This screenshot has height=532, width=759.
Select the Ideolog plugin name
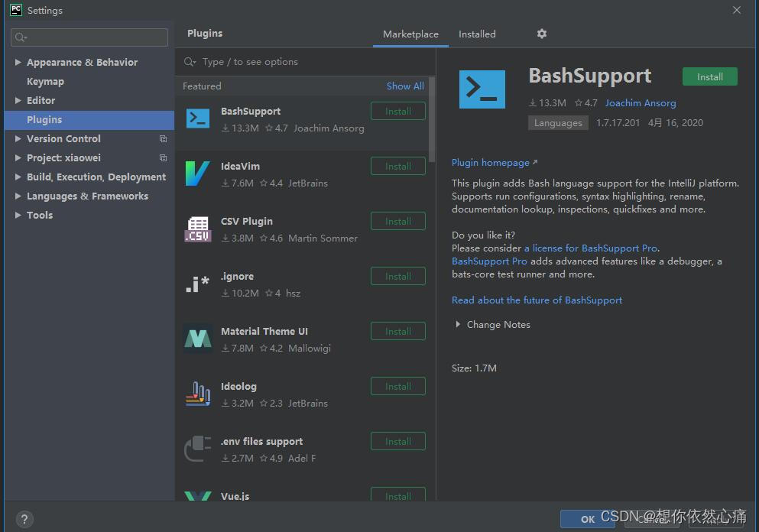tap(238, 386)
